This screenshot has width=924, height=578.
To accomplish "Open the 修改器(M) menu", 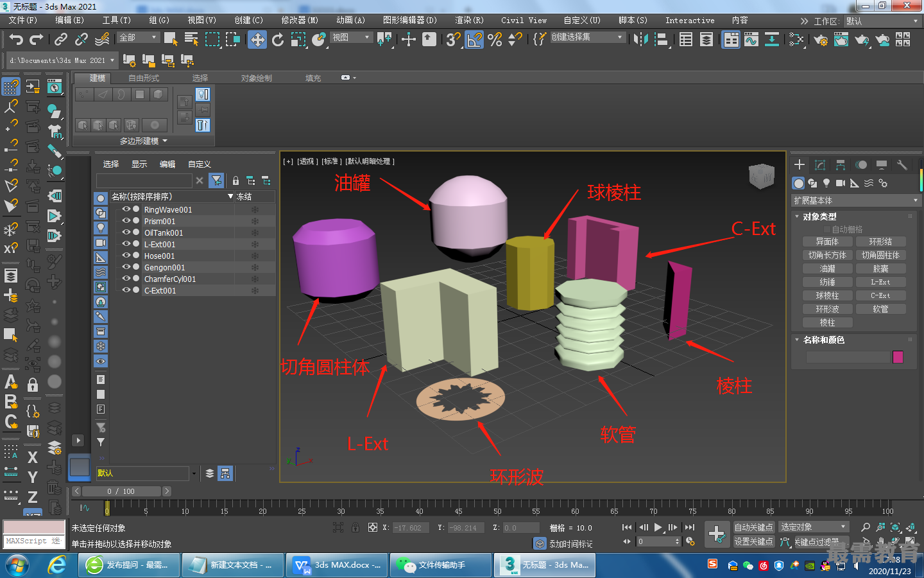I will tap(300, 21).
